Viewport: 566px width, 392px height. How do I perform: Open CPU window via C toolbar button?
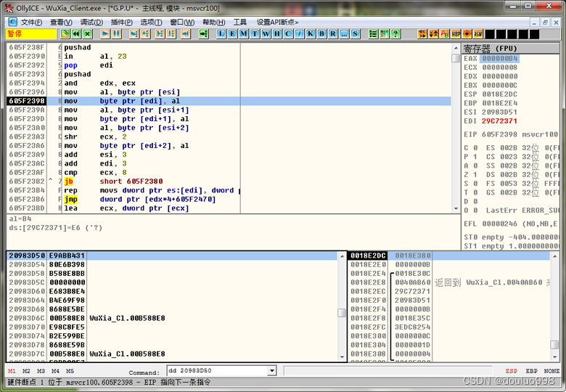coord(288,34)
